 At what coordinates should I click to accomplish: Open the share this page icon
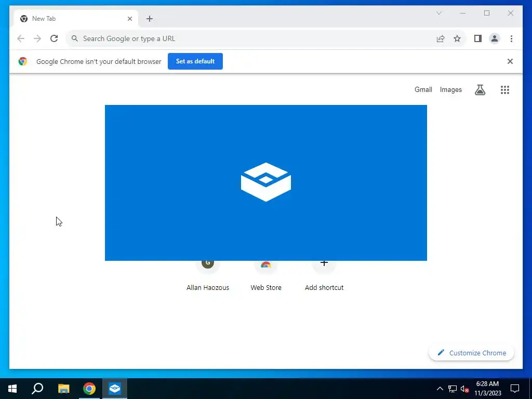click(441, 38)
